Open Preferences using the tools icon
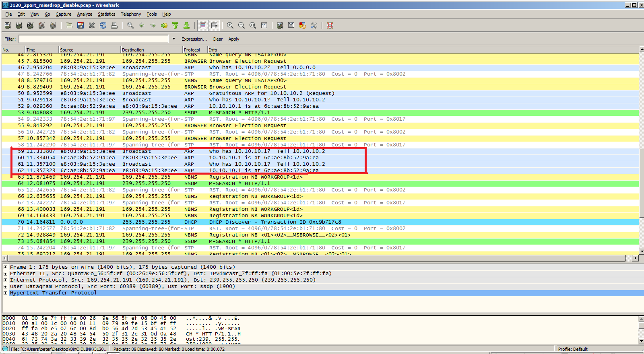Screen dimensions: 644x354 click(x=314, y=25)
